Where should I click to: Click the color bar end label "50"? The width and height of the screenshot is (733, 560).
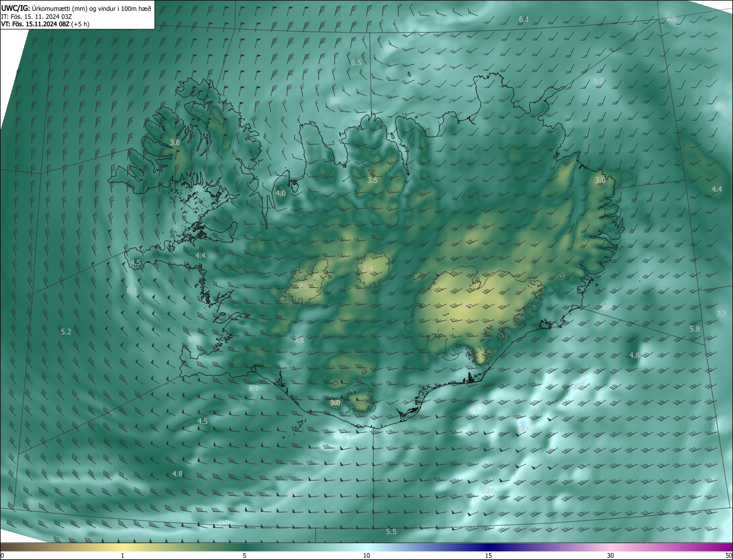pyautogui.click(x=728, y=555)
